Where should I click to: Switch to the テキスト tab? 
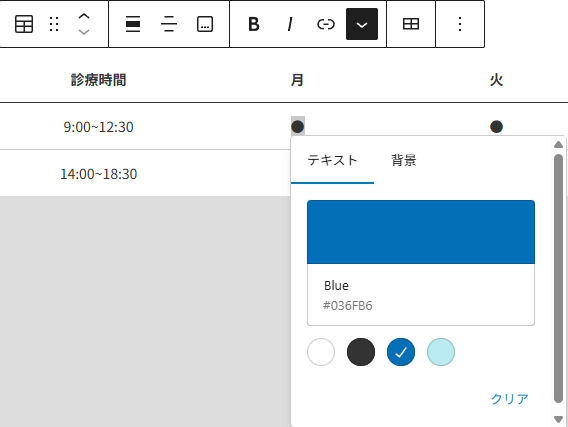[332, 160]
